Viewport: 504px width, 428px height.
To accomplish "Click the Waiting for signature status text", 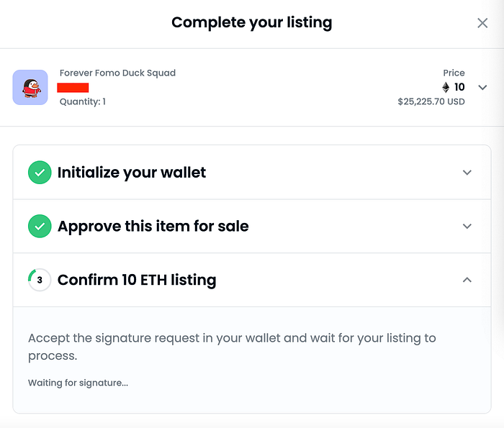I will (78, 383).
